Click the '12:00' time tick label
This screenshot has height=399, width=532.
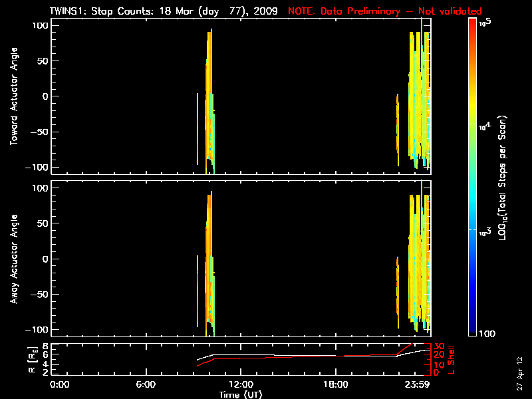coord(241,384)
